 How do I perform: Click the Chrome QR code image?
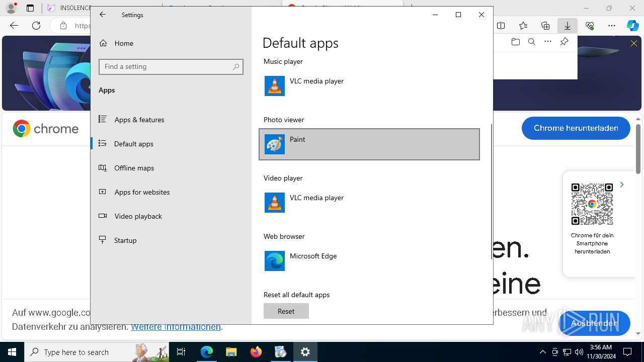tap(592, 204)
